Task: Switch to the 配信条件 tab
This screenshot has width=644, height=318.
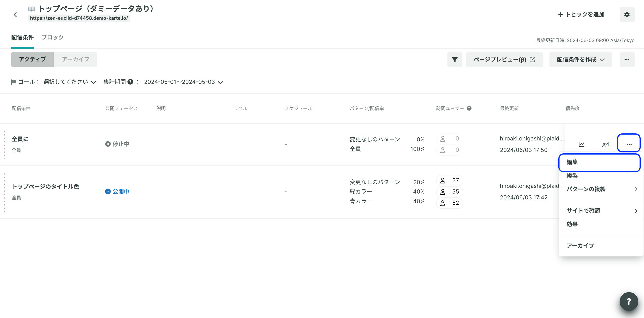Action: [x=23, y=38]
